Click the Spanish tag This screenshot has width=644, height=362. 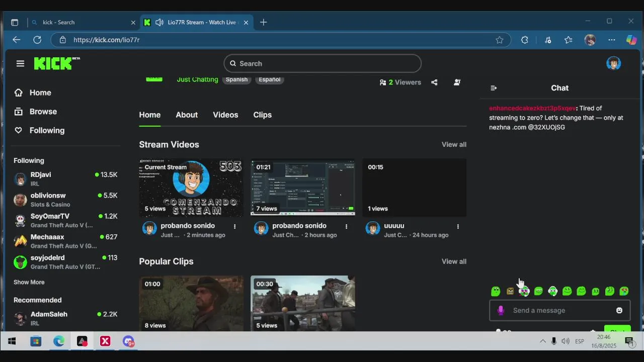coord(236,79)
